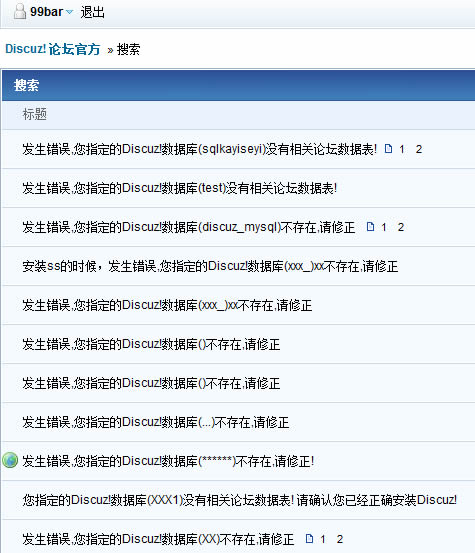Click the 标题 column header
The width and height of the screenshot is (475, 553).
click(35, 114)
